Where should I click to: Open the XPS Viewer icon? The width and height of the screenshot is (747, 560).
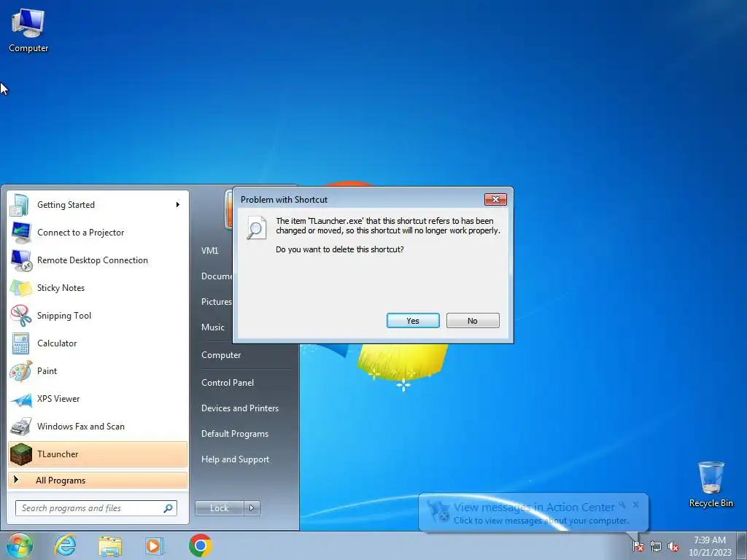20,399
